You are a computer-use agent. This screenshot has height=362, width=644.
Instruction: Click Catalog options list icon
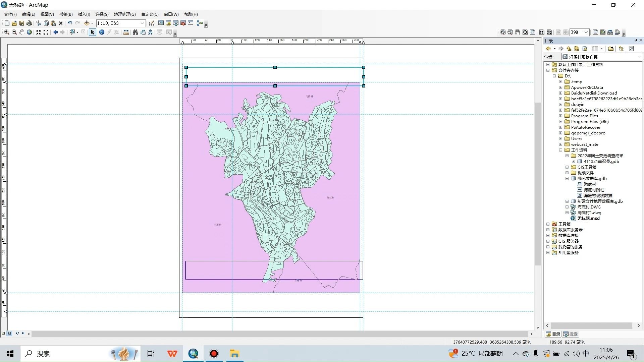click(632, 49)
